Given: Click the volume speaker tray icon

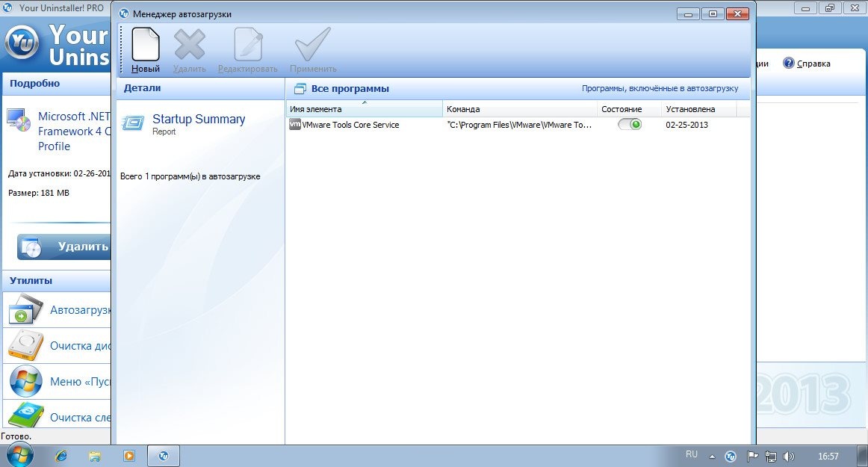Looking at the screenshot, I should (788, 457).
